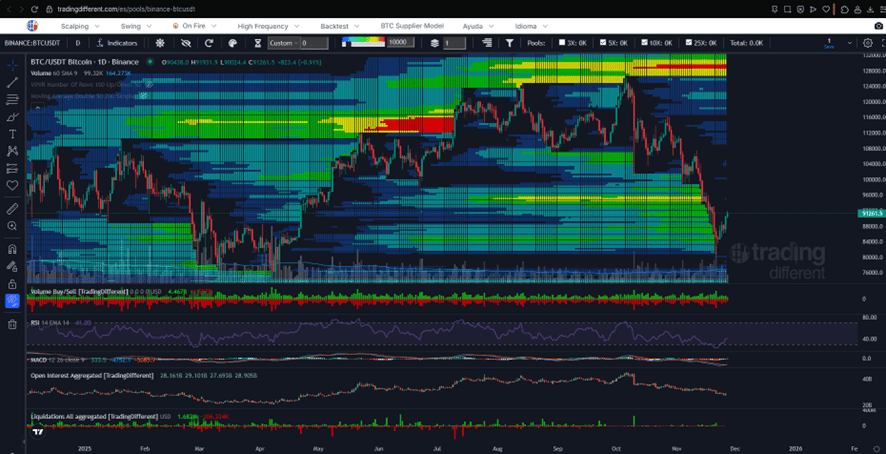This screenshot has height=454, width=886.
Task: Toggle the hide all drawings button
Action: pyautogui.click(x=12, y=301)
